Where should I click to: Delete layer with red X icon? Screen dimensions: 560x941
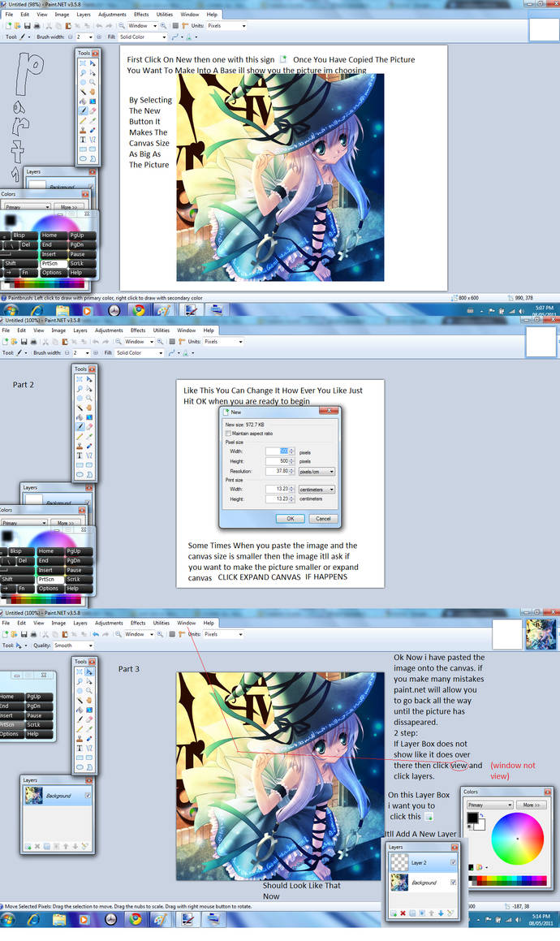(x=403, y=913)
